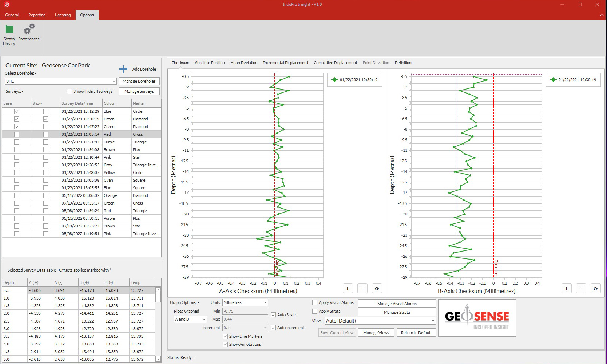Open the Absolute Position tab
Image resolution: width=607 pixels, height=364 pixels.
[210, 63]
